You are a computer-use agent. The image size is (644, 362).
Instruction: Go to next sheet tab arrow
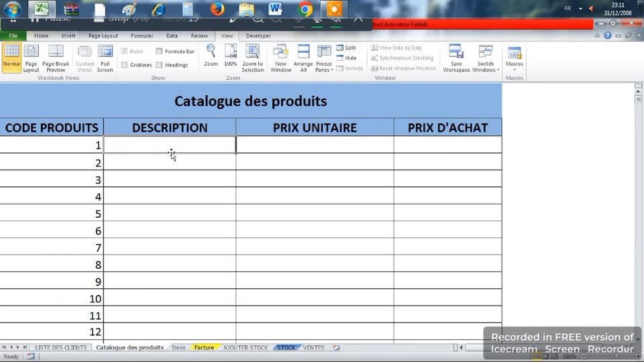click(x=17, y=347)
